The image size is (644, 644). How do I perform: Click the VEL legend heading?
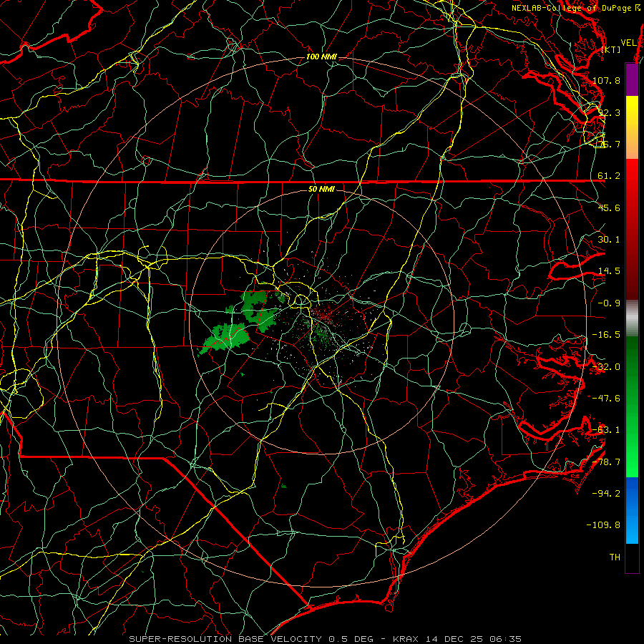pyautogui.click(x=628, y=43)
